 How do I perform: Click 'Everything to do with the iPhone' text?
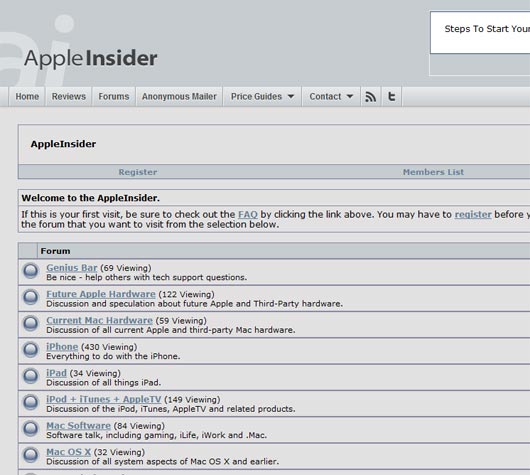[113, 356]
